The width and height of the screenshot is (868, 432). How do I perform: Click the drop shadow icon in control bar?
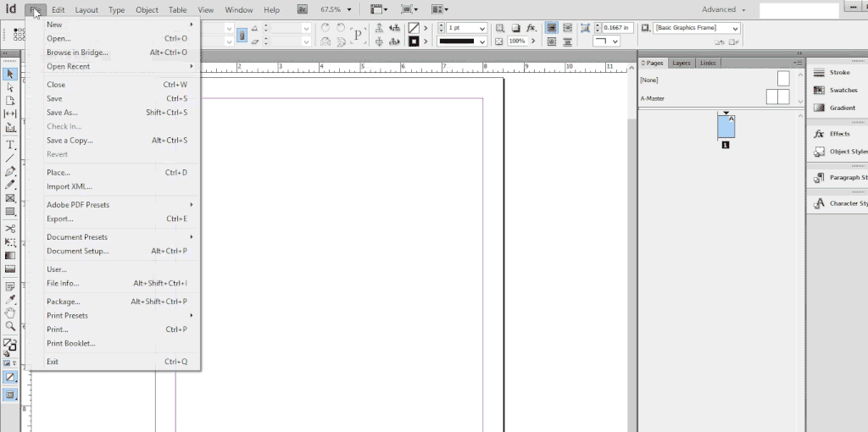click(x=515, y=28)
